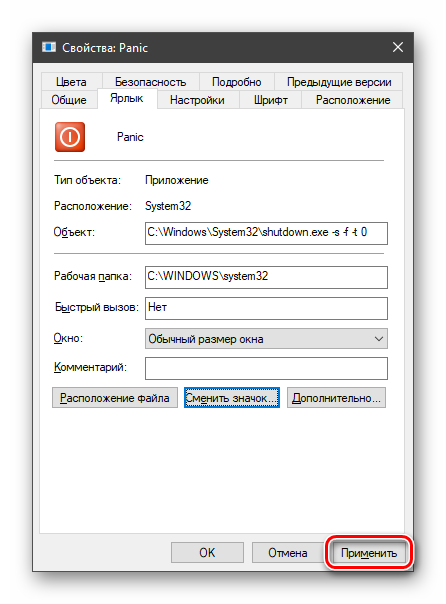The image size is (446, 604).
Task: Focus the Быстрый вызов shortcut key field
Action: (x=266, y=308)
